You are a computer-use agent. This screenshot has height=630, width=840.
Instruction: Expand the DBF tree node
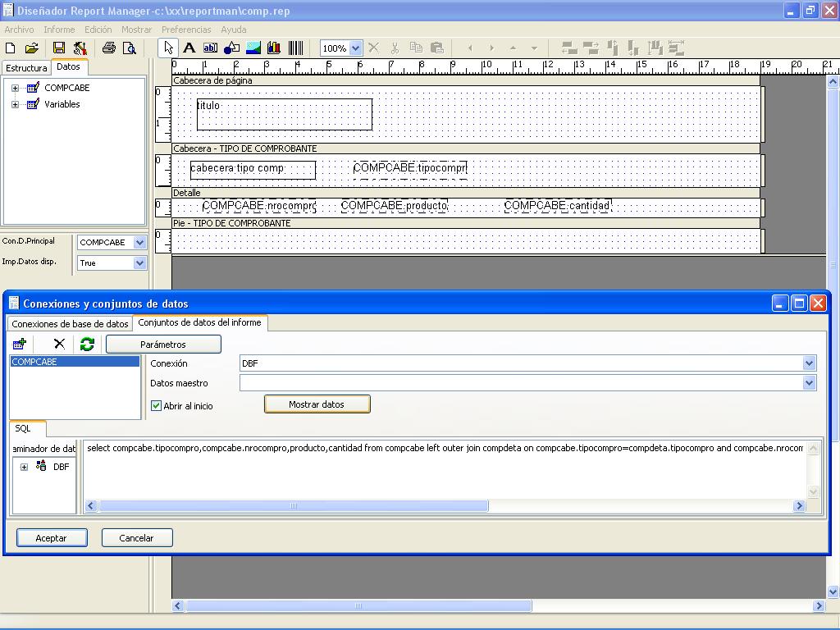coord(24,467)
